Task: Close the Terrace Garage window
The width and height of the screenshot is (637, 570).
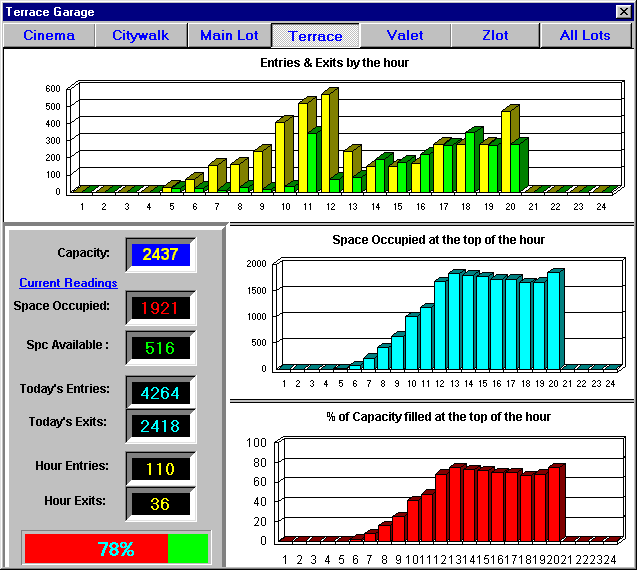Action: 624,11
